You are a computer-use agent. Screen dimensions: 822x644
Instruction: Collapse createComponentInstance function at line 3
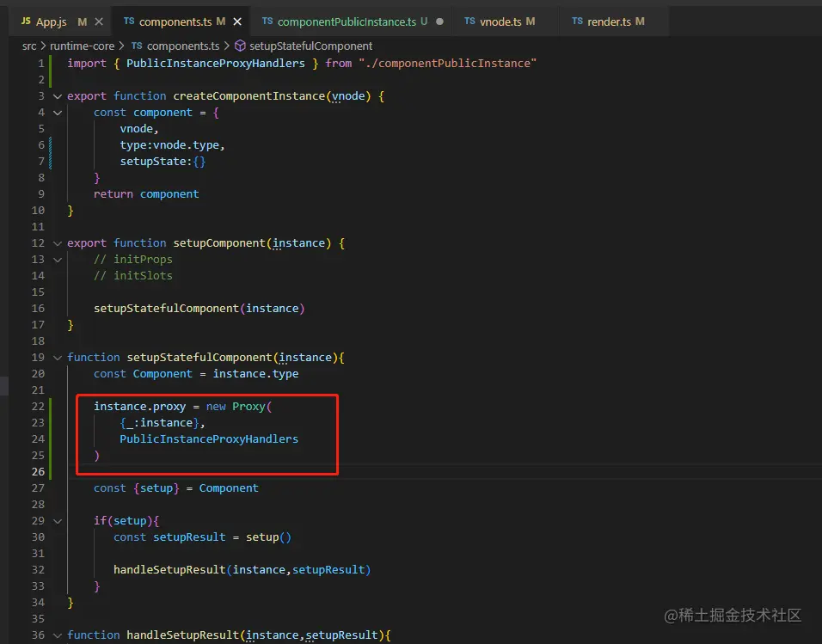58,96
